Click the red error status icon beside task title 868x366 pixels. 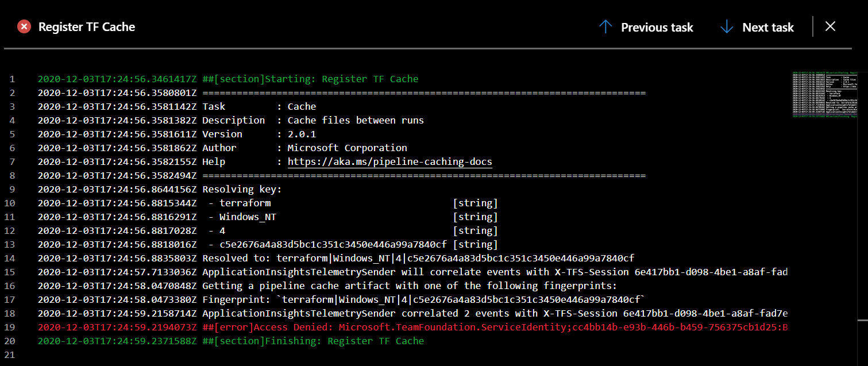pyautogui.click(x=23, y=26)
